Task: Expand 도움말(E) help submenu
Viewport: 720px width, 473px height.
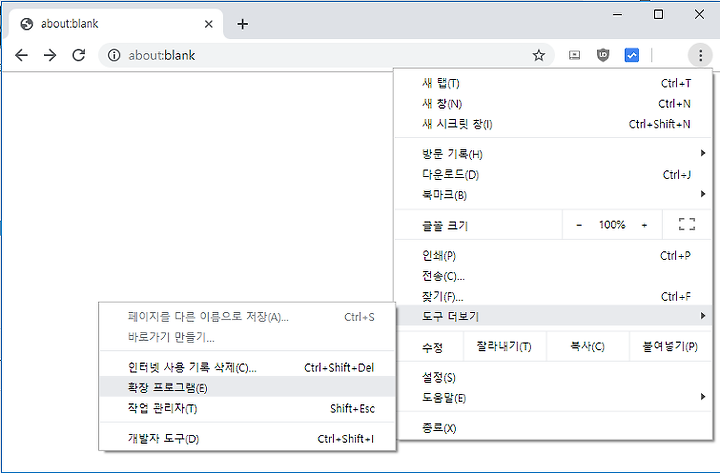Action: pyautogui.click(x=553, y=398)
